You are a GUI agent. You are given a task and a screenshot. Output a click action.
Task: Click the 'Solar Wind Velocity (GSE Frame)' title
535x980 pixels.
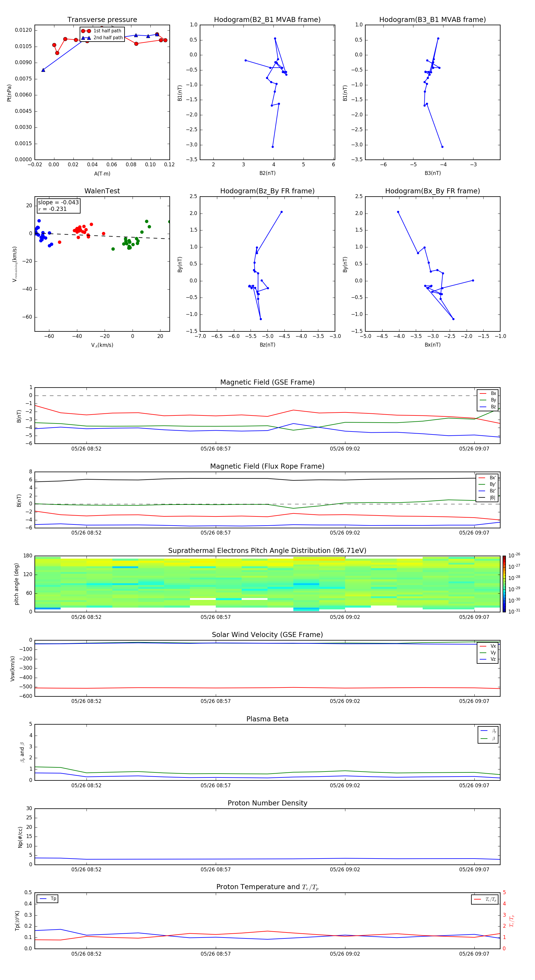coord(267,635)
